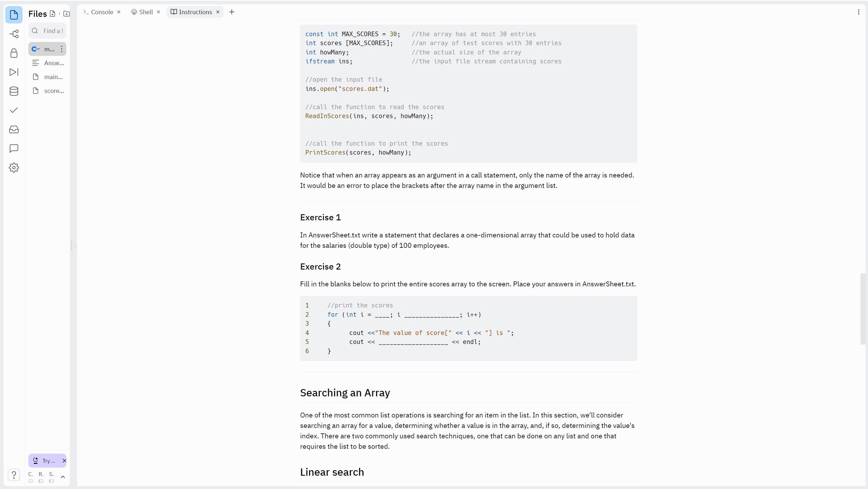This screenshot has width=868, height=489.
Task: Toggle the S. switch at bottom right
Action: 52,481
